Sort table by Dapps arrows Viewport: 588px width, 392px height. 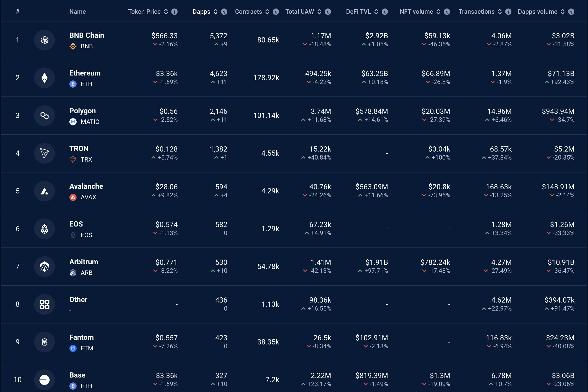[x=216, y=12]
